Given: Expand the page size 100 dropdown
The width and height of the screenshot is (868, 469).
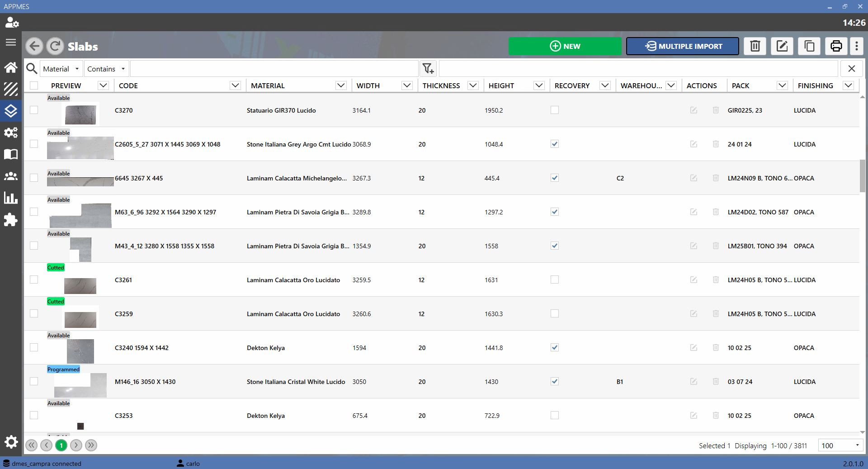Looking at the screenshot, I should [840, 445].
